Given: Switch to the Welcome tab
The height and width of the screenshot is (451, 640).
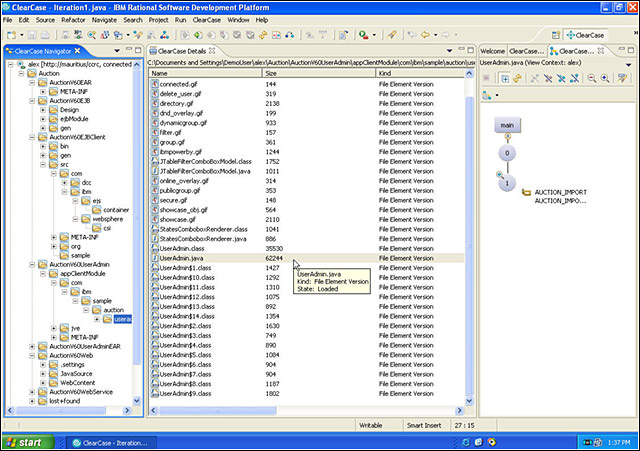Looking at the screenshot, I should pos(492,51).
